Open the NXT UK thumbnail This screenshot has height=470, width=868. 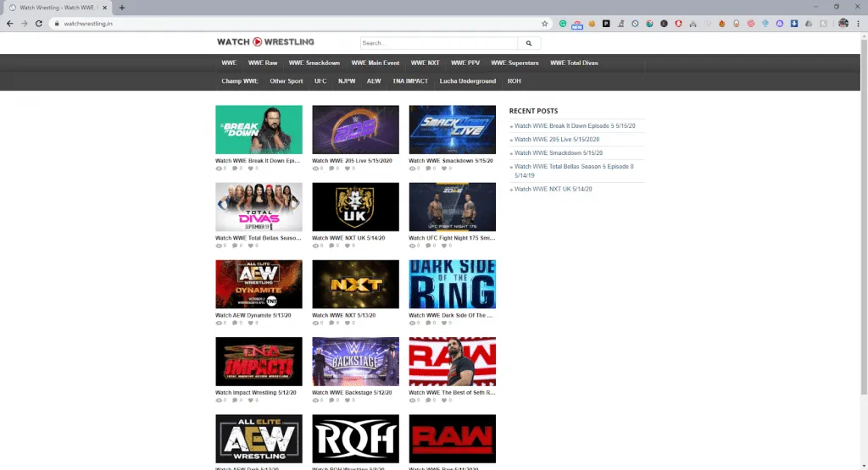[355, 207]
